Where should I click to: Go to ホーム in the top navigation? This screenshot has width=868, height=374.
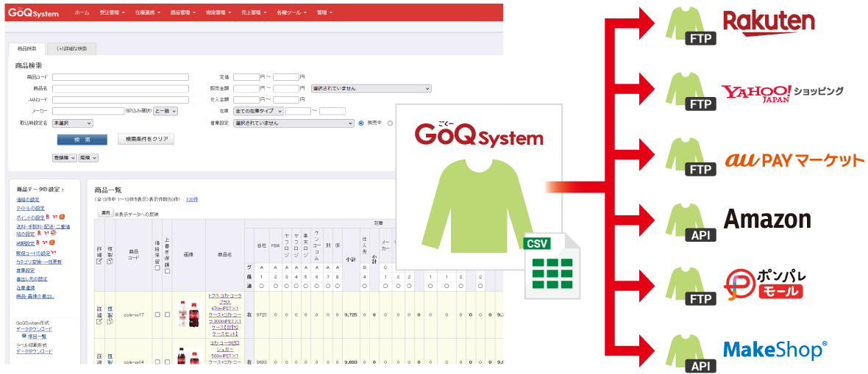point(82,12)
